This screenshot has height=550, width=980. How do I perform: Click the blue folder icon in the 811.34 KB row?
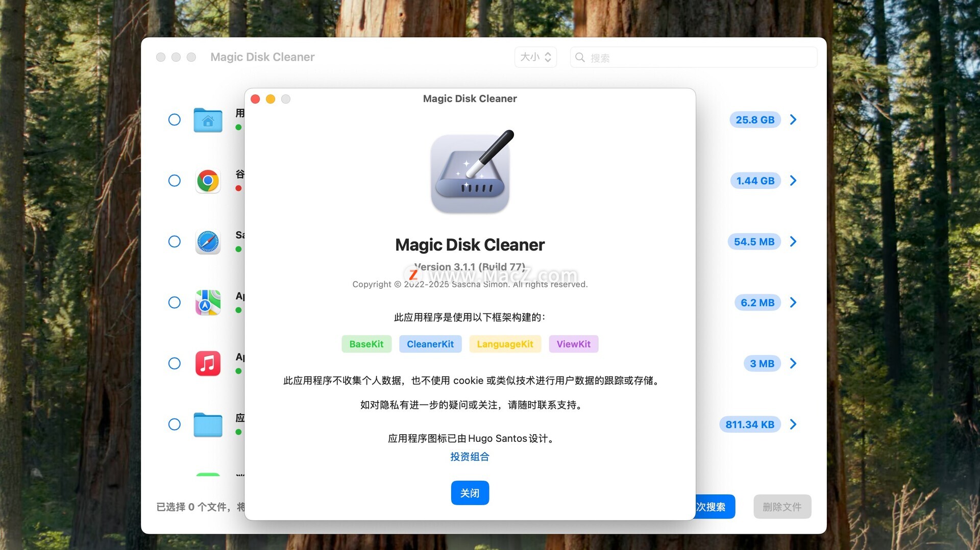208,424
